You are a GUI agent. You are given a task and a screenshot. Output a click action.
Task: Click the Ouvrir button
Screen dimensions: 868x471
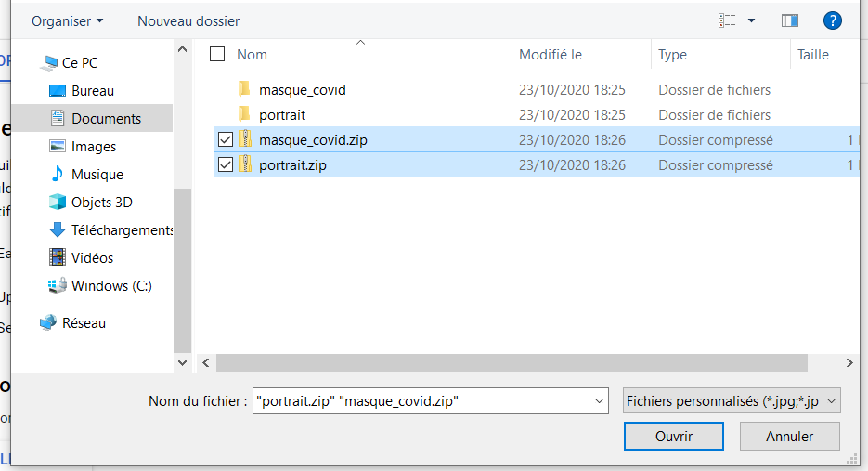(x=674, y=436)
